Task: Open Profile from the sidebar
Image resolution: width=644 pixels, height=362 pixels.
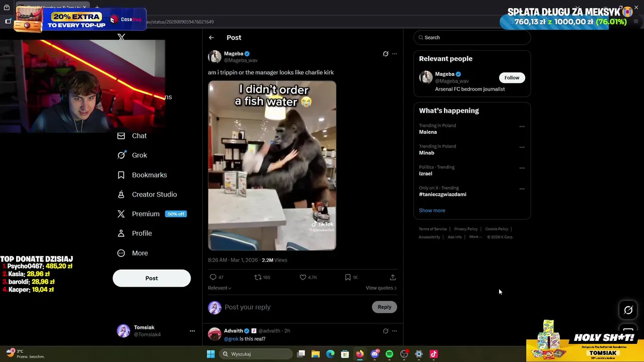Action: (x=134, y=233)
